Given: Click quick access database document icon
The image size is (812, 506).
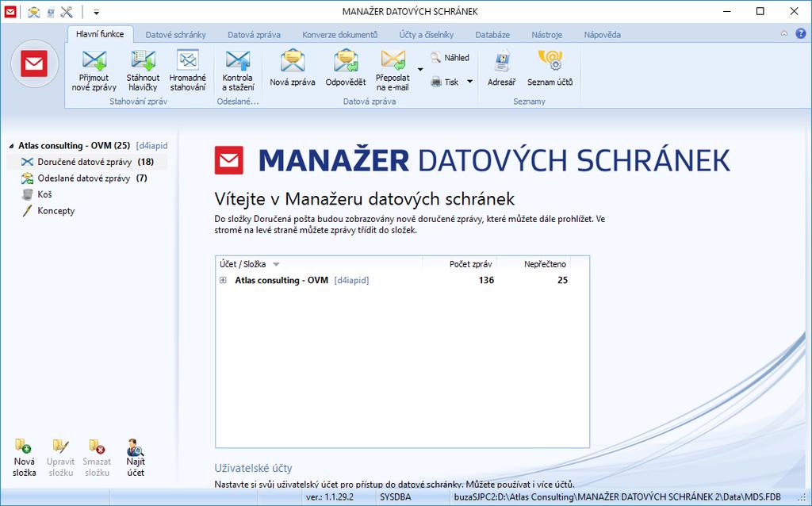Looking at the screenshot, I should [x=51, y=12].
